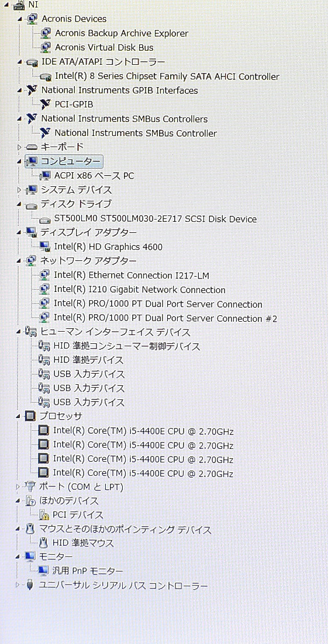Click the IDE ATA/ATAPI コントローラー category icon

pyautogui.click(x=32, y=62)
